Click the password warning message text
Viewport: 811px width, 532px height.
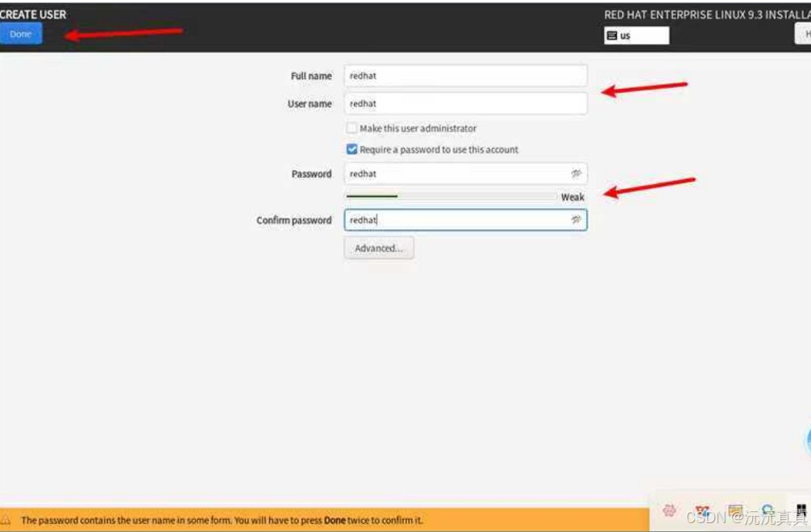[x=222, y=520]
